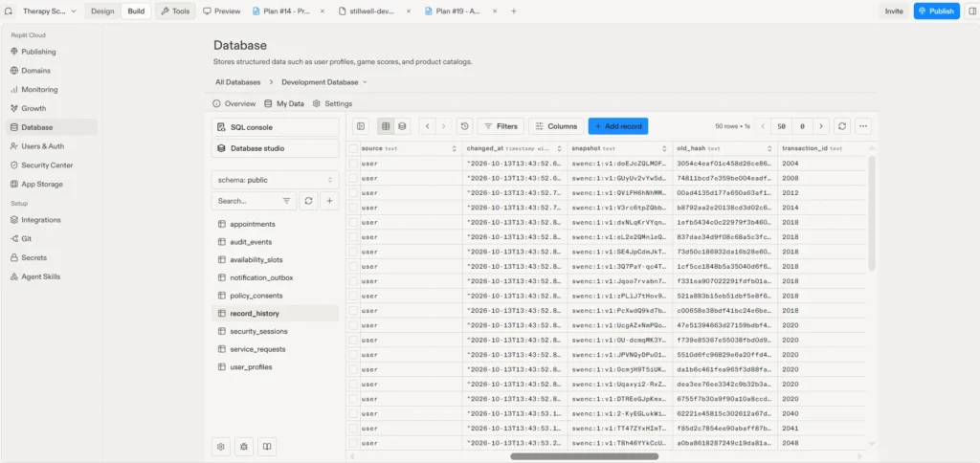
Task: Click the Replit logo icon at top left
Action: (x=9, y=11)
